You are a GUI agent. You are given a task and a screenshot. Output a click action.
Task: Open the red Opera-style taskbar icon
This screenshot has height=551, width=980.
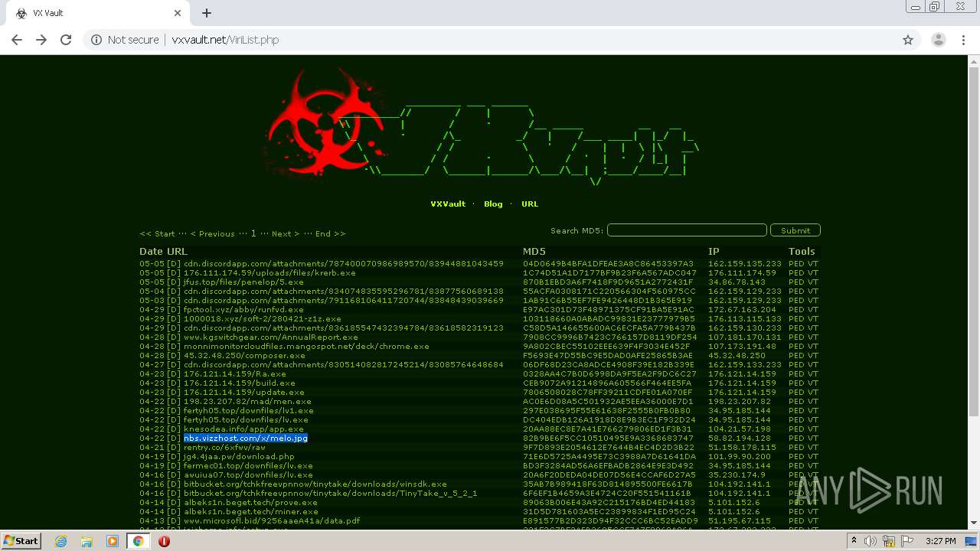pos(164,541)
